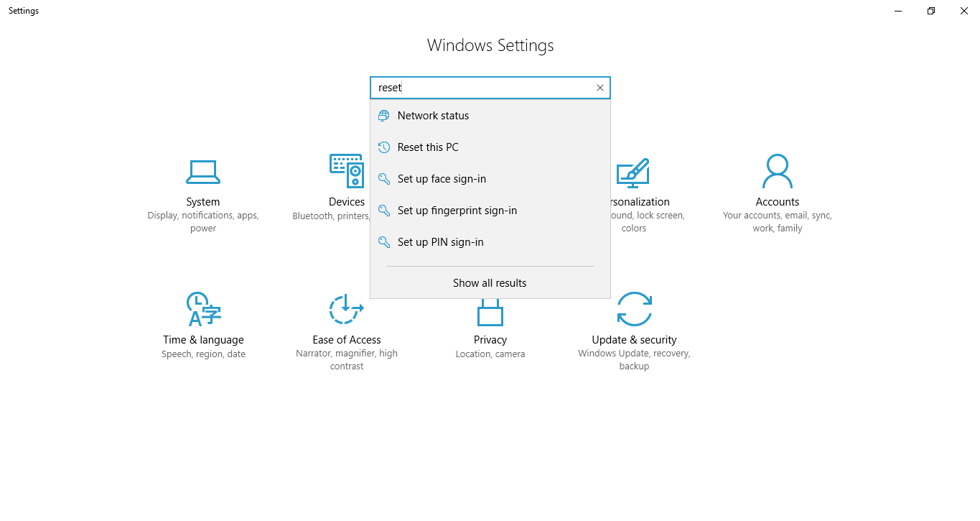Viewport: 980px width, 521px height.
Task: Choose Set up fingerprint sign-in result
Action: coord(490,211)
